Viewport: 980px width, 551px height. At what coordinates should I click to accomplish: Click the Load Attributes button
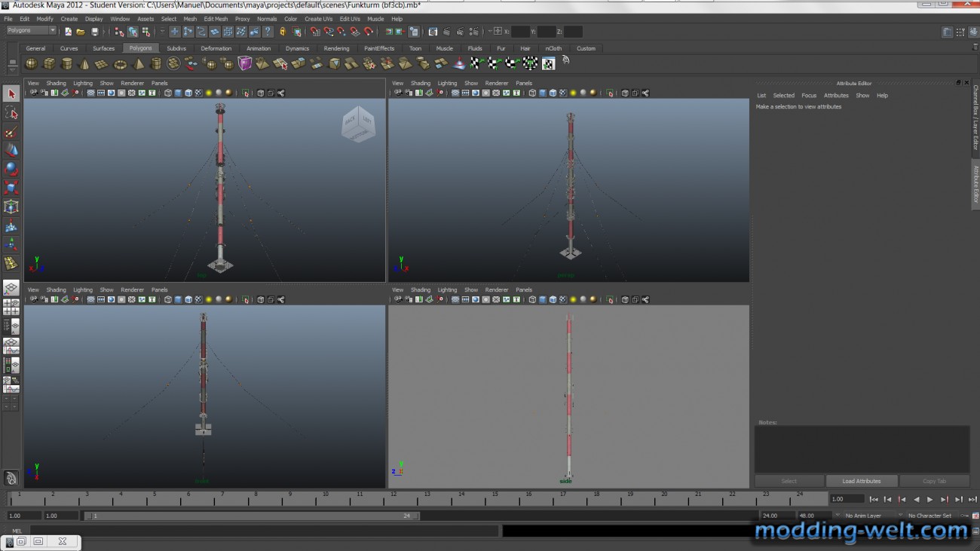click(x=862, y=481)
